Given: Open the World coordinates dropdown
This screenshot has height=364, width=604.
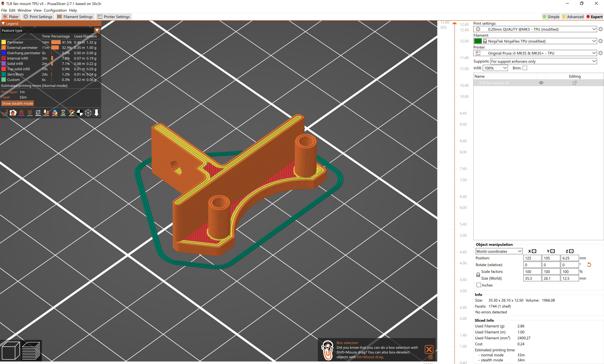Looking at the screenshot, I should [499, 251].
